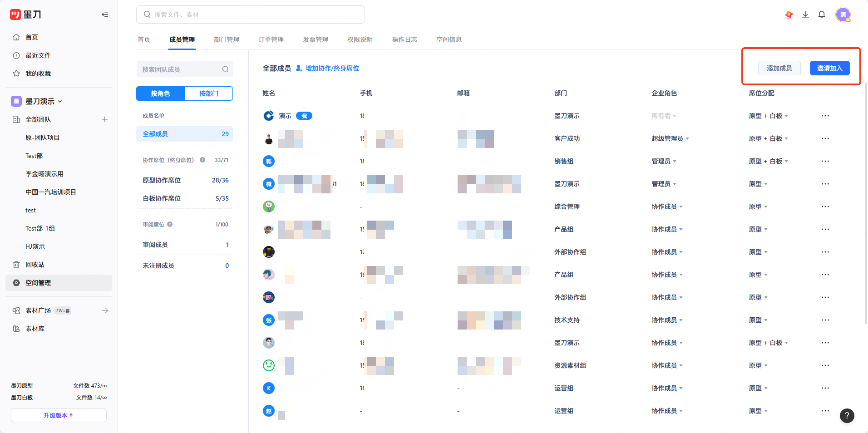Switch member list to 按部门 view

[x=209, y=93]
